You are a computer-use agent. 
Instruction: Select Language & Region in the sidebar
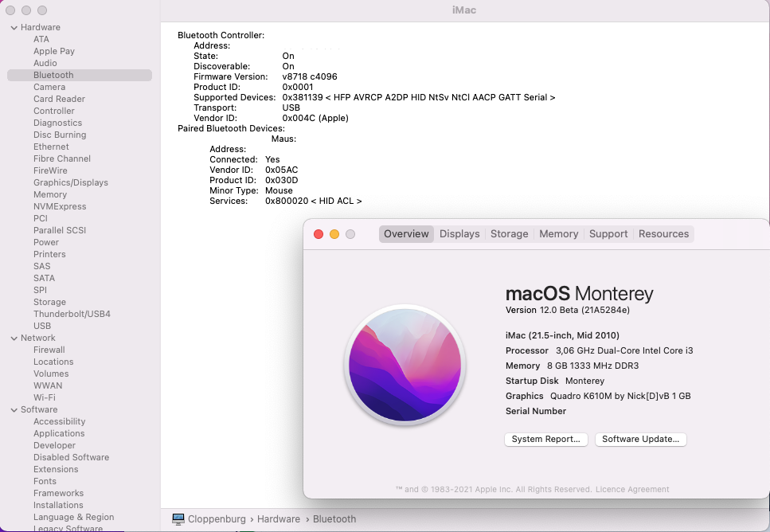[74, 517]
